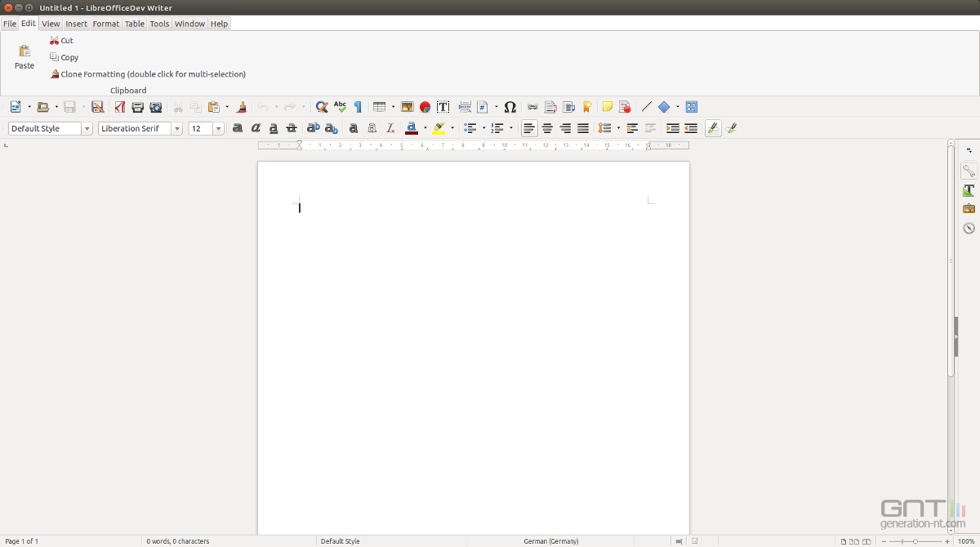Open Find and Replace from the toolbar
Image resolution: width=980 pixels, height=547 pixels.
(322, 107)
